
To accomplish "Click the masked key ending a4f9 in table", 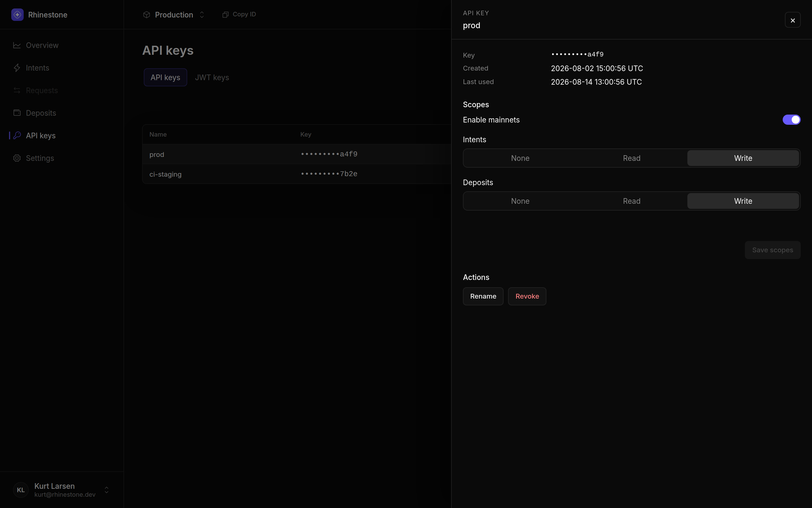I will 329,154.
